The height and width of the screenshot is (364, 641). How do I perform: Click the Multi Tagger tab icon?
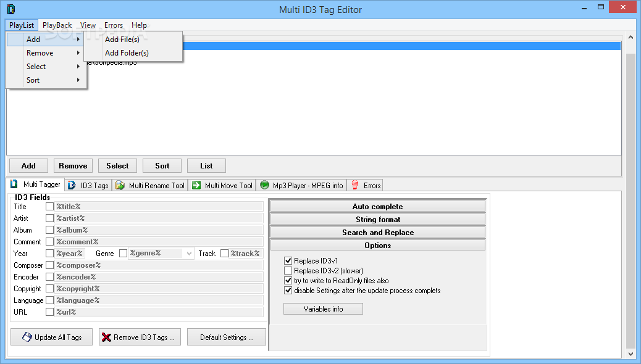click(14, 184)
